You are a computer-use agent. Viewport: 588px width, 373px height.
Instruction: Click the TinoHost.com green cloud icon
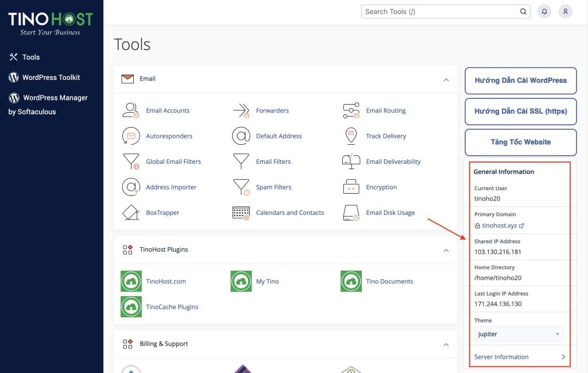[131, 281]
